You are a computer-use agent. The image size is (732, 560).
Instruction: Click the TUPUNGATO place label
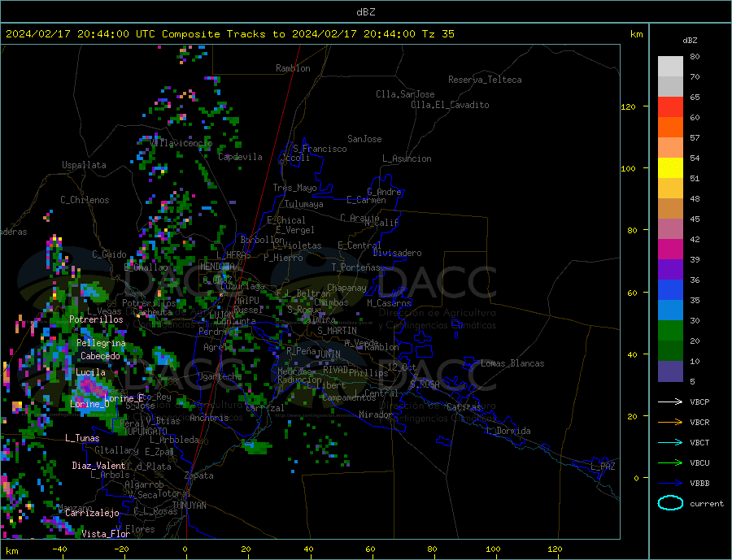[145, 431]
